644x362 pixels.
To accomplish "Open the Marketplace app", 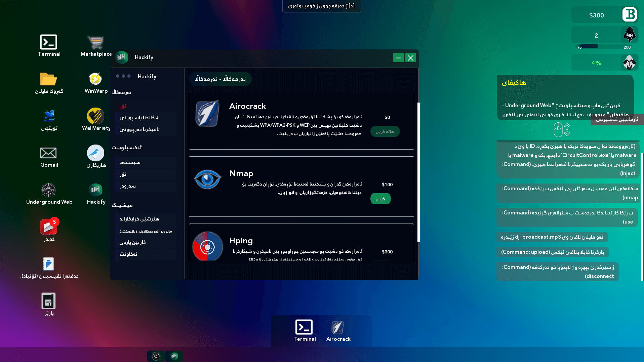I will [x=95, y=42].
